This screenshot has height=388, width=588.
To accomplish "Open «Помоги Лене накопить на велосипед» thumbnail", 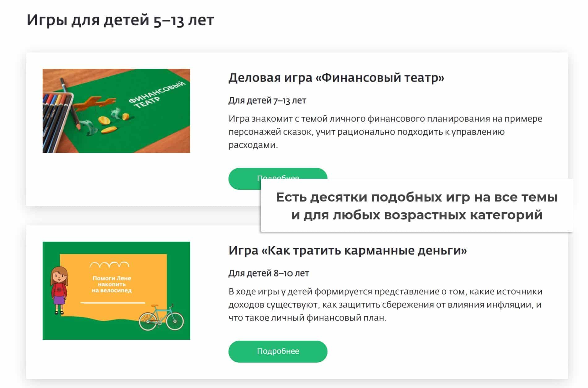I will pos(116,291).
